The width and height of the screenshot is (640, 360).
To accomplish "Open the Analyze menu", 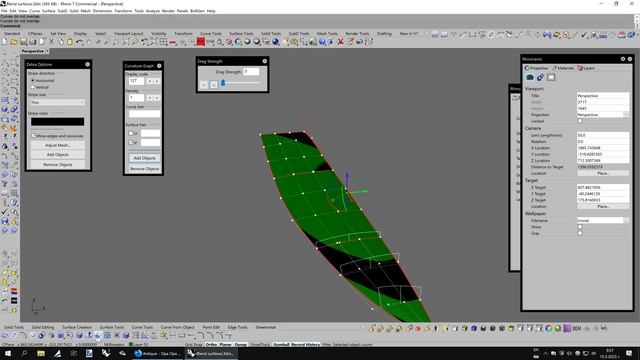I will (153, 11).
